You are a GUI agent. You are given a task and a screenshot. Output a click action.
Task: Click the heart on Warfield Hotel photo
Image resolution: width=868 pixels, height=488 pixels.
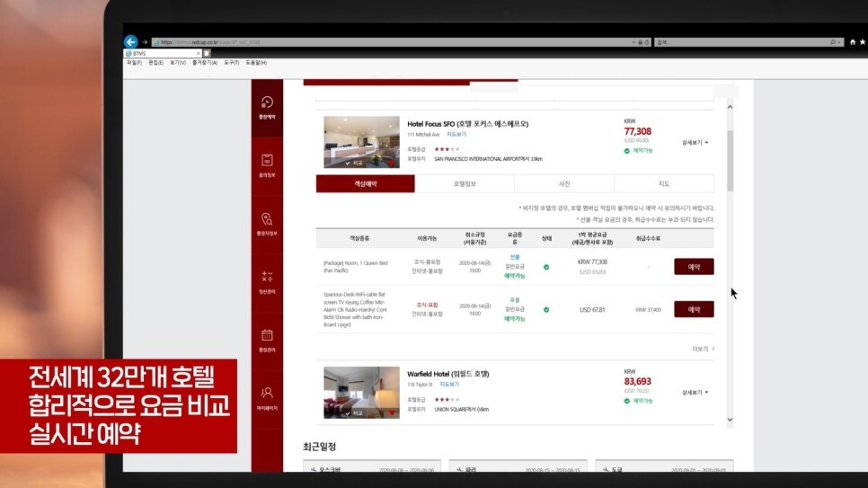point(392,413)
